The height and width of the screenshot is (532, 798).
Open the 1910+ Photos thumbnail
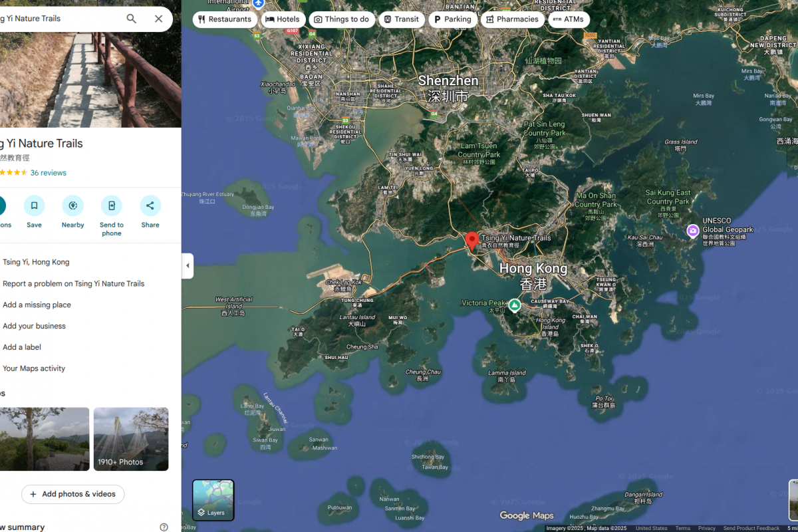tap(131, 439)
